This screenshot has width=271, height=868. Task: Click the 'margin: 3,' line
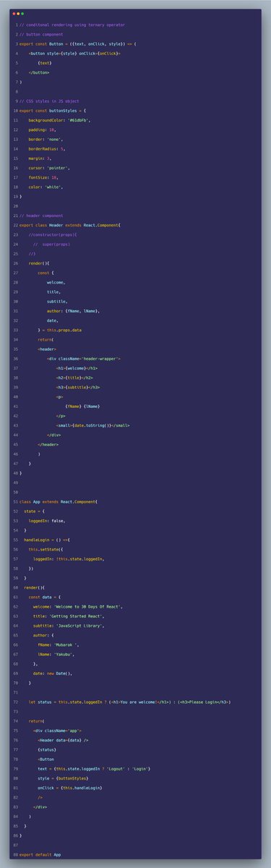pos(40,158)
